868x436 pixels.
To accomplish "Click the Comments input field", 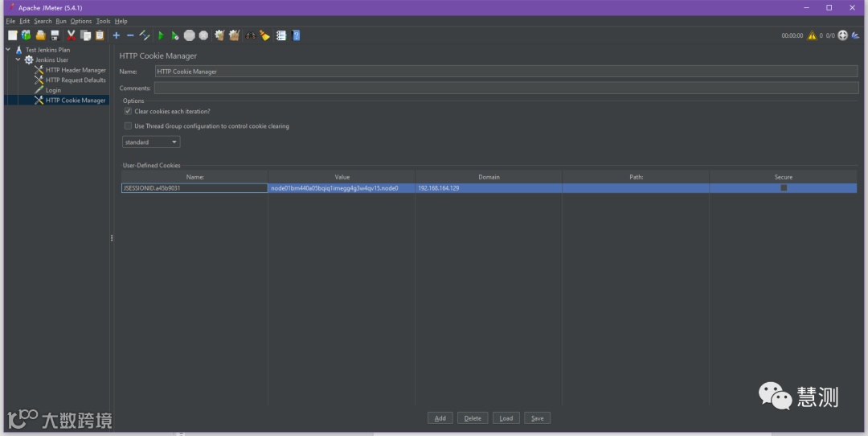I will click(506, 88).
